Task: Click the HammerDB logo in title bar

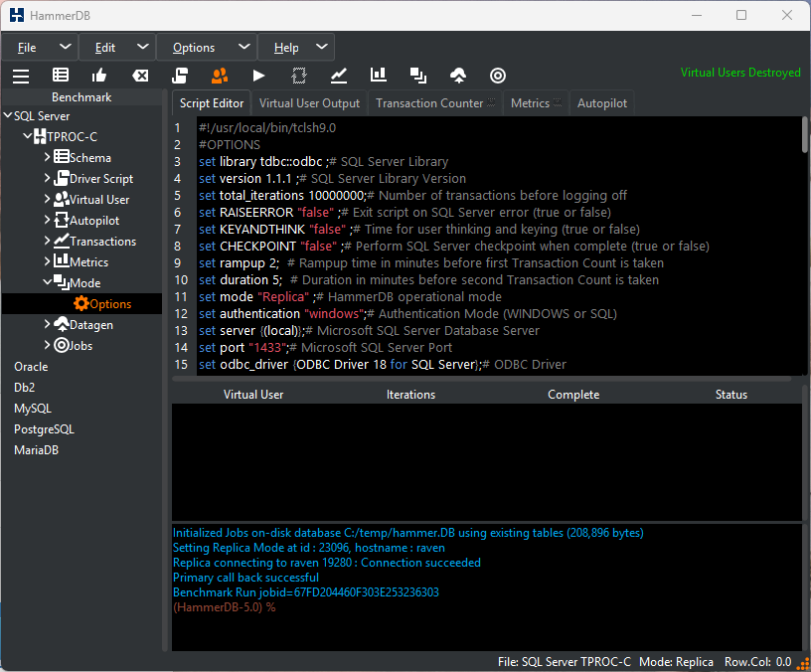Action: pyautogui.click(x=17, y=15)
